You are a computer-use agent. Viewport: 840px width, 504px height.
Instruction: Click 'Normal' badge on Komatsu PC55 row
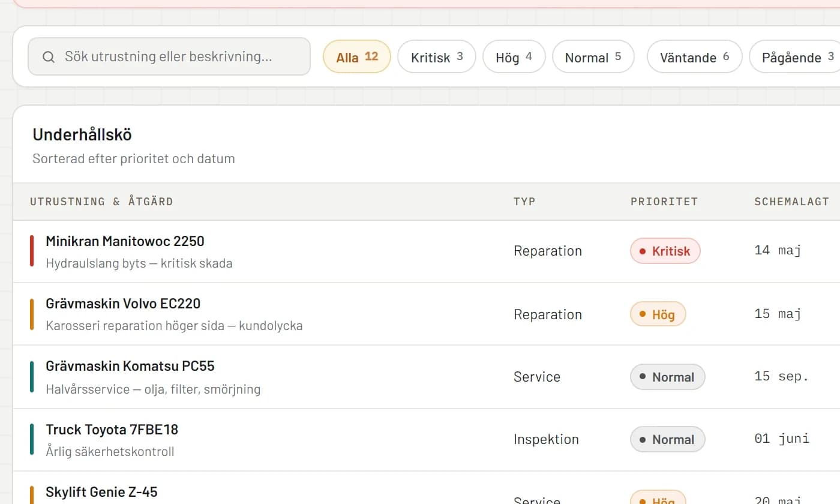tap(667, 377)
